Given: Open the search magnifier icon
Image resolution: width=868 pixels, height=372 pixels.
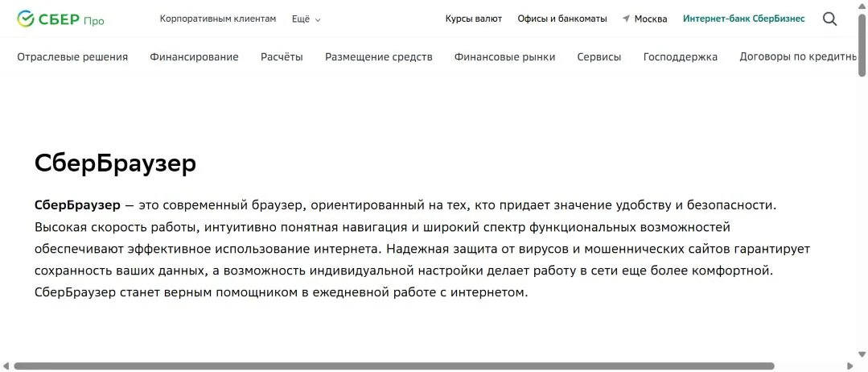Looking at the screenshot, I should coord(829,19).
